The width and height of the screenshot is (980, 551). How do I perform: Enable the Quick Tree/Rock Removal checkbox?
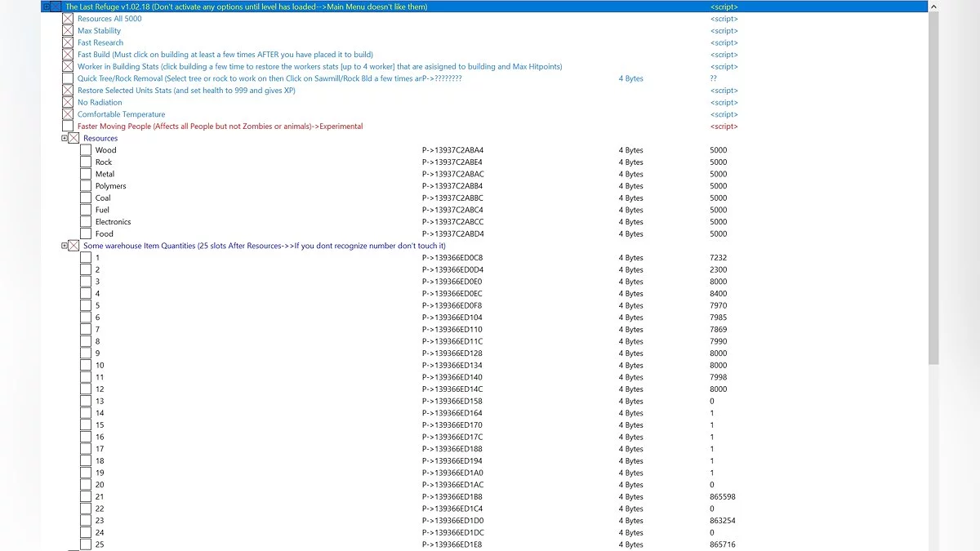coord(68,78)
